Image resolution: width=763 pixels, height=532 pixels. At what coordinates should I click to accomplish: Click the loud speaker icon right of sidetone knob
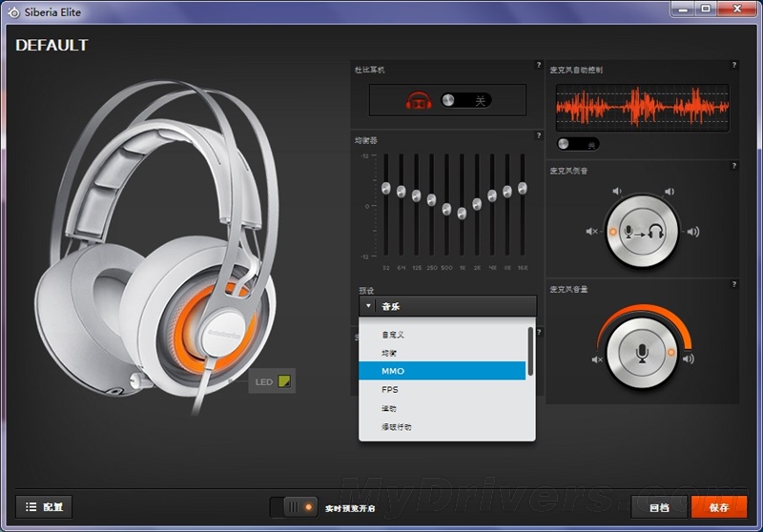point(692,232)
